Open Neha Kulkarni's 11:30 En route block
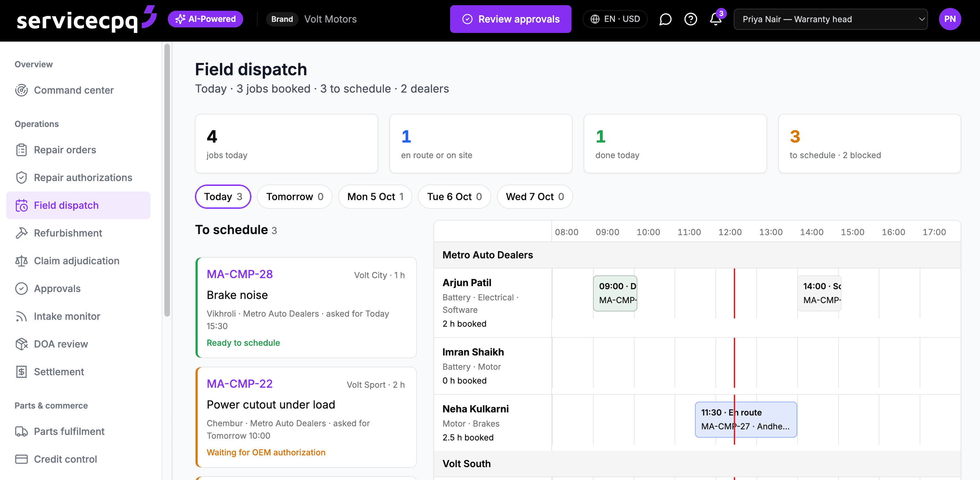The image size is (980, 480). point(746,420)
